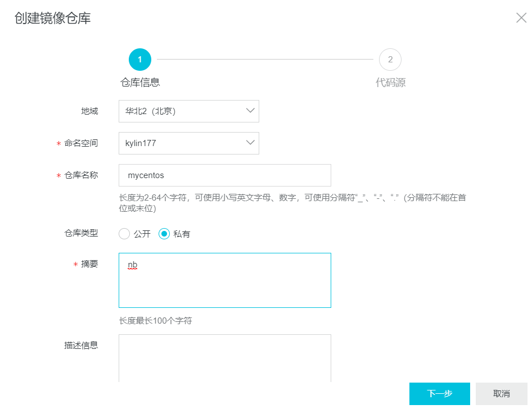Click into the 描述信息 text area
Image resolution: width=532 pixels, height=418 pixels.
click(224, 358)
